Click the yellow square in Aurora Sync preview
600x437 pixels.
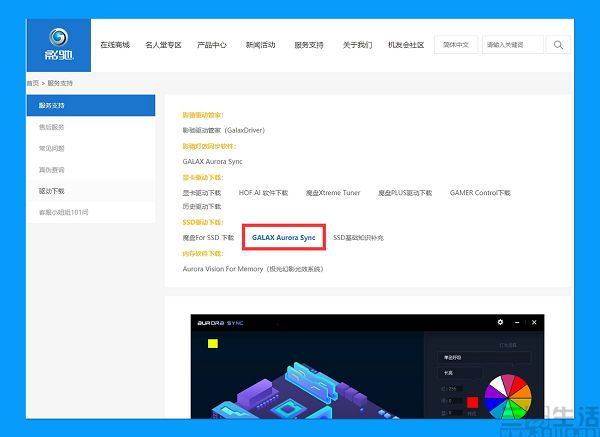(212, 344)
